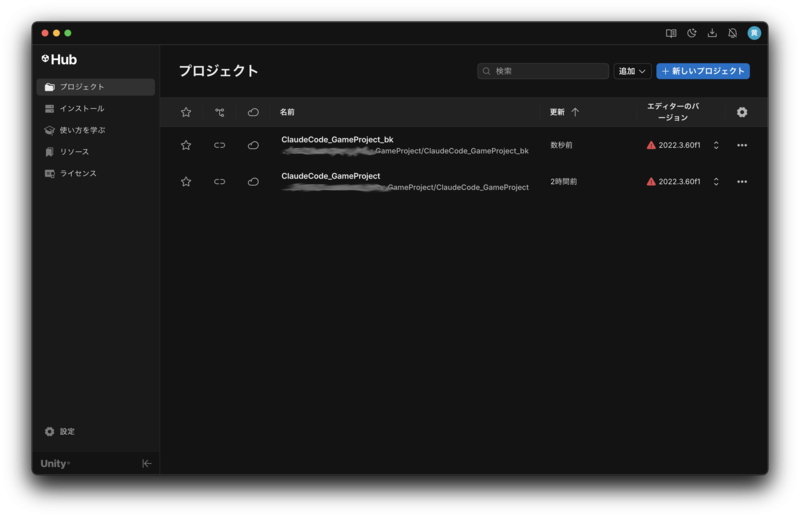Open the downloads icon in title bar
Image resolution: width=800 pixels, height=517 pixels.
click(712, 33)
